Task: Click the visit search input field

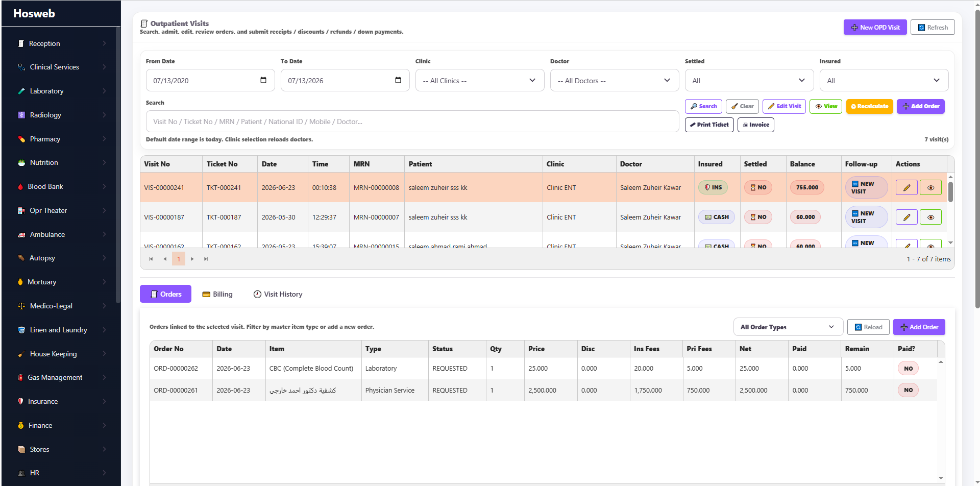Action: pos(412,121)
